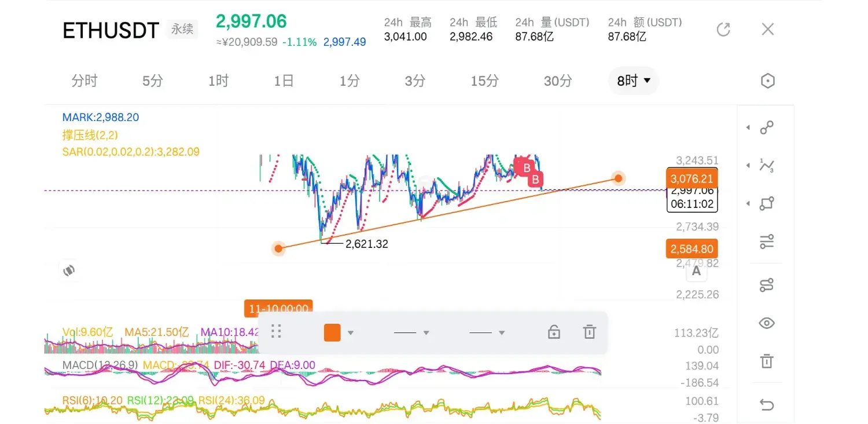
Task: Click the MA5:21.50亿 label
Action: tap(157, 332)
